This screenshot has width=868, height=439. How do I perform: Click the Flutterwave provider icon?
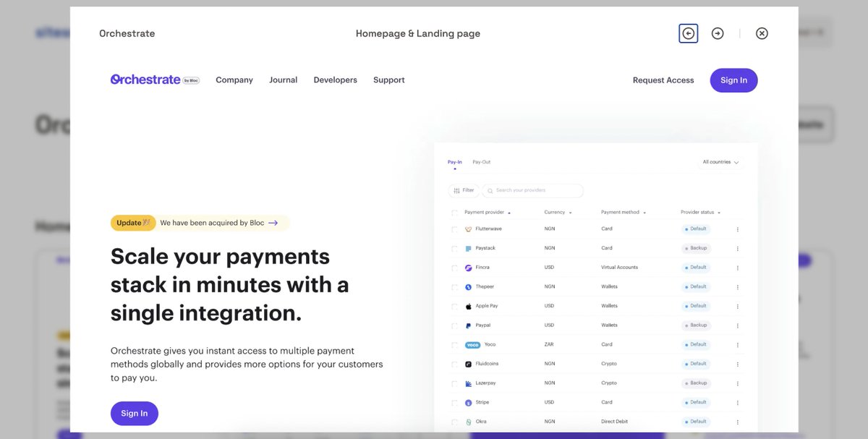469,229
